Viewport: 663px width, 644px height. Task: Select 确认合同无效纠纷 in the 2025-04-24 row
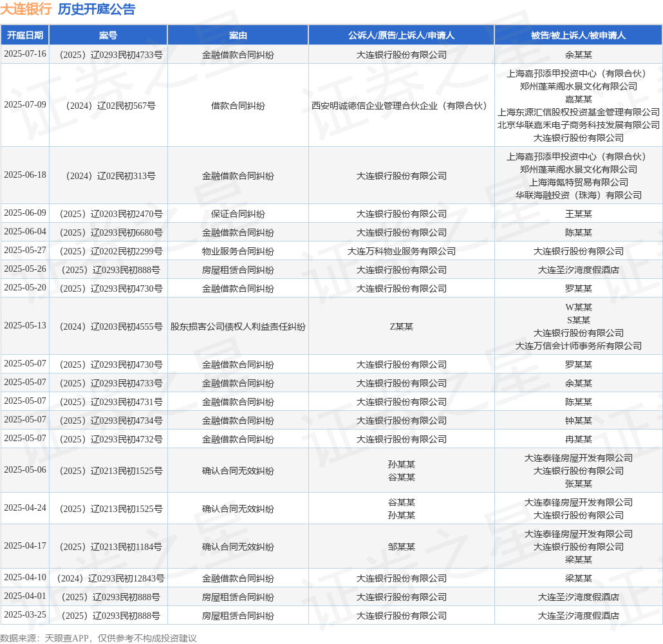(x=238, y=509)
